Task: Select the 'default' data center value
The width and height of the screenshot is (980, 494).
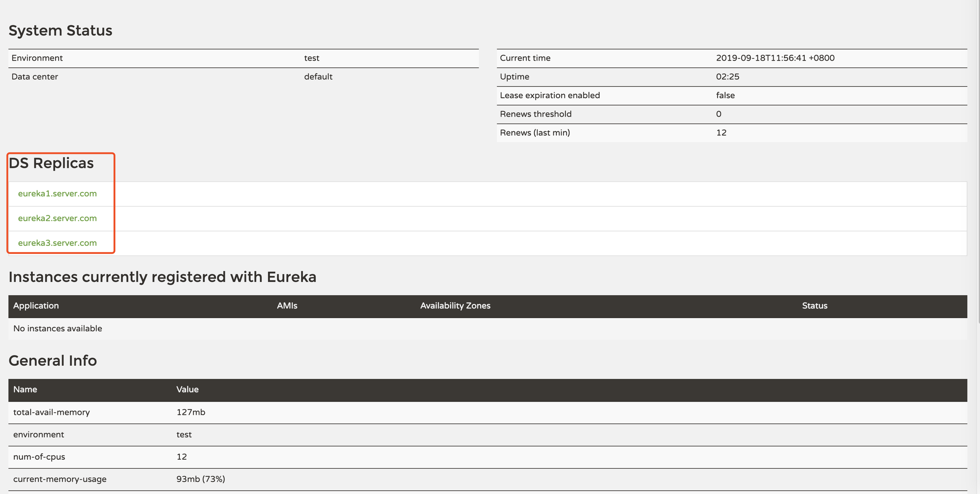Action: pos(319,76)
